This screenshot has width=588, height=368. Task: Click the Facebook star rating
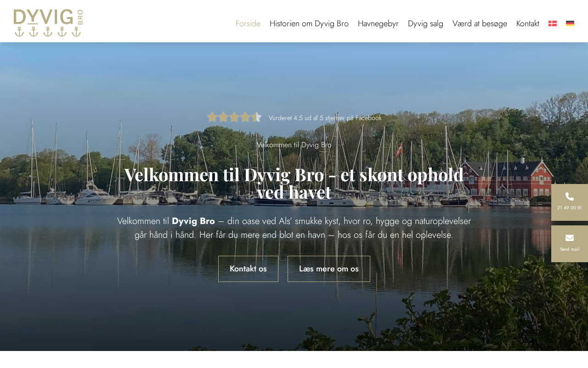tap(234, 117)
